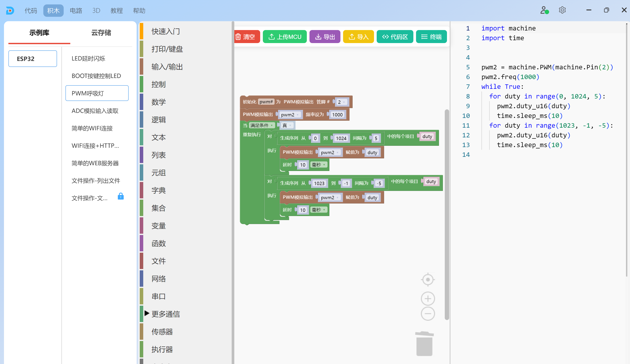Open 打印/键盘 block category

[167, 49]
